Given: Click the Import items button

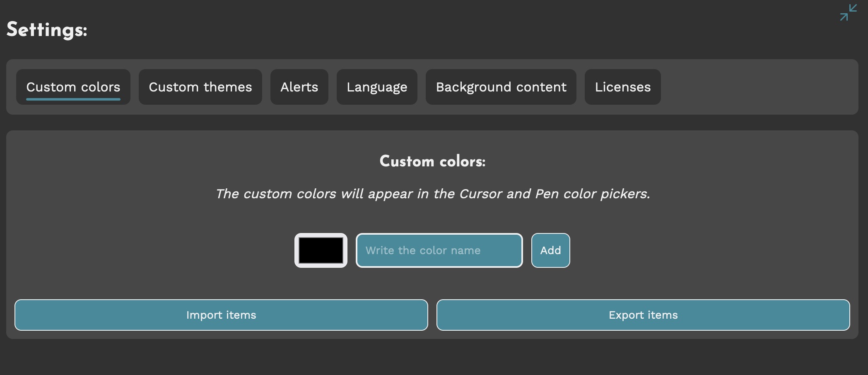Looking at the screenshot, I should tap(221, 315).
